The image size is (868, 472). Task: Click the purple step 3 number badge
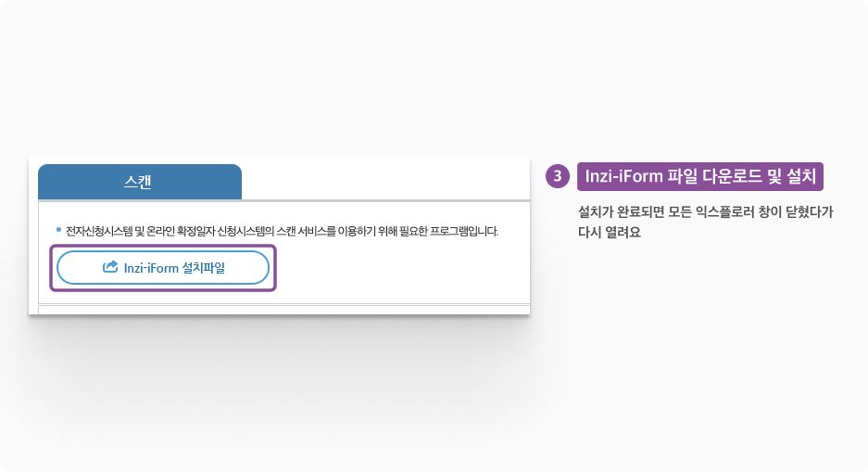tap(557, 175)
